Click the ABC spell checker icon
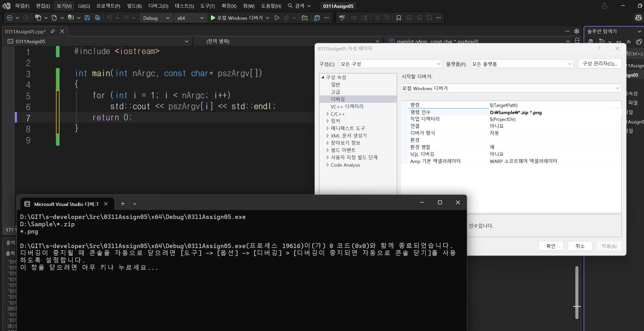The image size is (644, 331). (342, 18)
